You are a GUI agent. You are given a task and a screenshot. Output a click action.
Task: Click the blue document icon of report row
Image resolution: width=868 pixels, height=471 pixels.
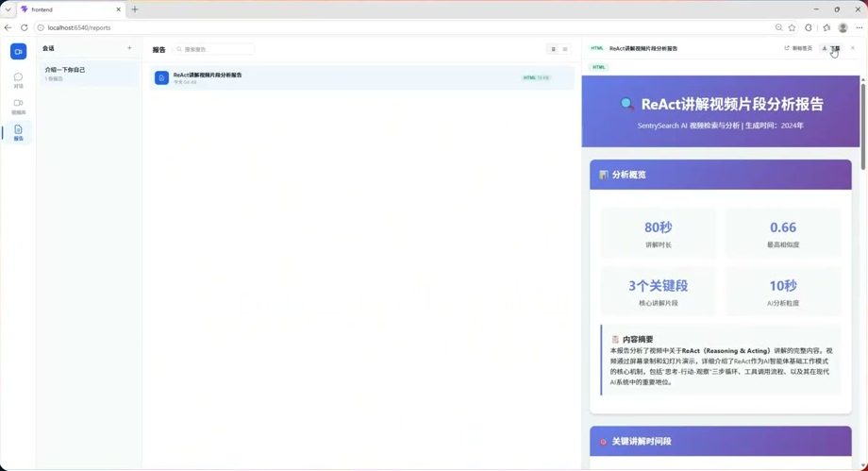[x=161, y=78]
